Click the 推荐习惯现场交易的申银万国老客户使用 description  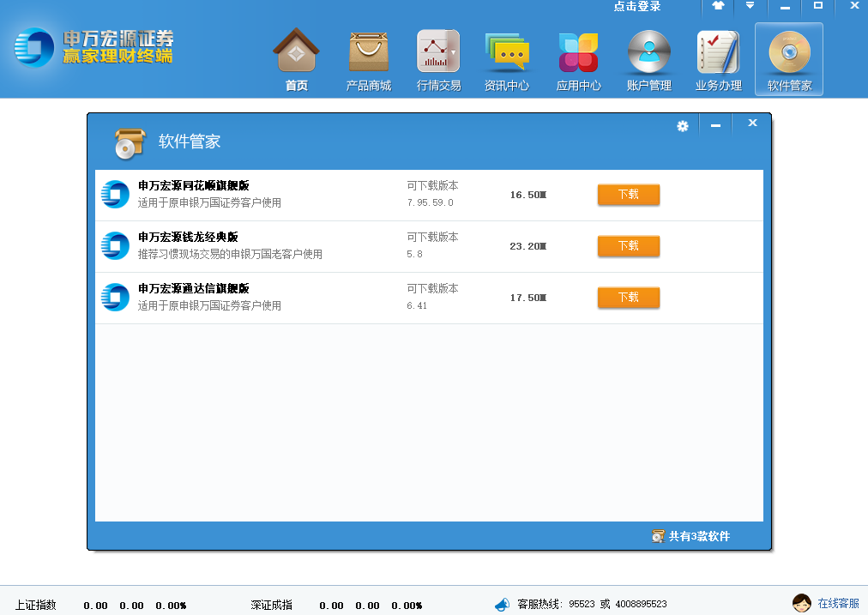(x=230, y=254)
